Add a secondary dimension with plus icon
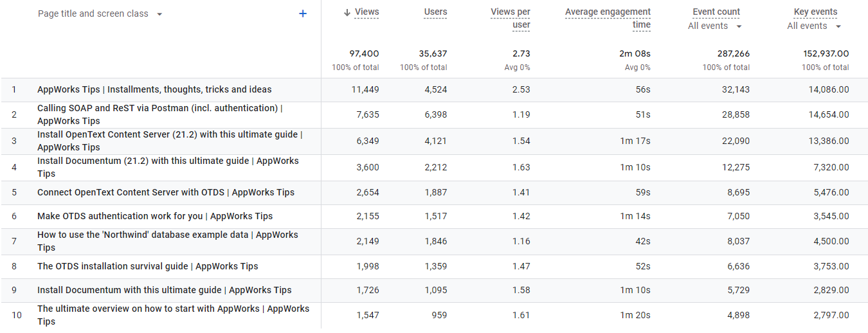The width and height of the screenshot is (868, 333). pyautogui.click(x=303, y=14)
